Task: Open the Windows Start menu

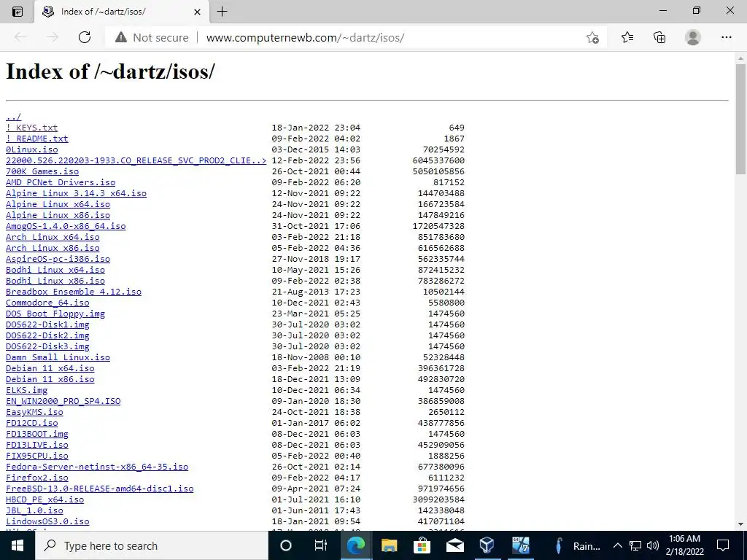Action: [18, 545]
